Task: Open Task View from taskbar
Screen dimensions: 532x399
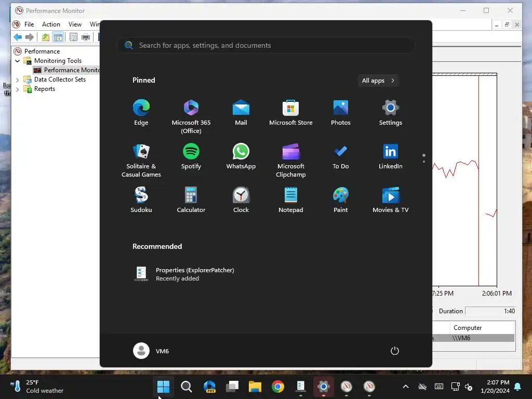Action: pyautogui.click(x=232, y=387)
